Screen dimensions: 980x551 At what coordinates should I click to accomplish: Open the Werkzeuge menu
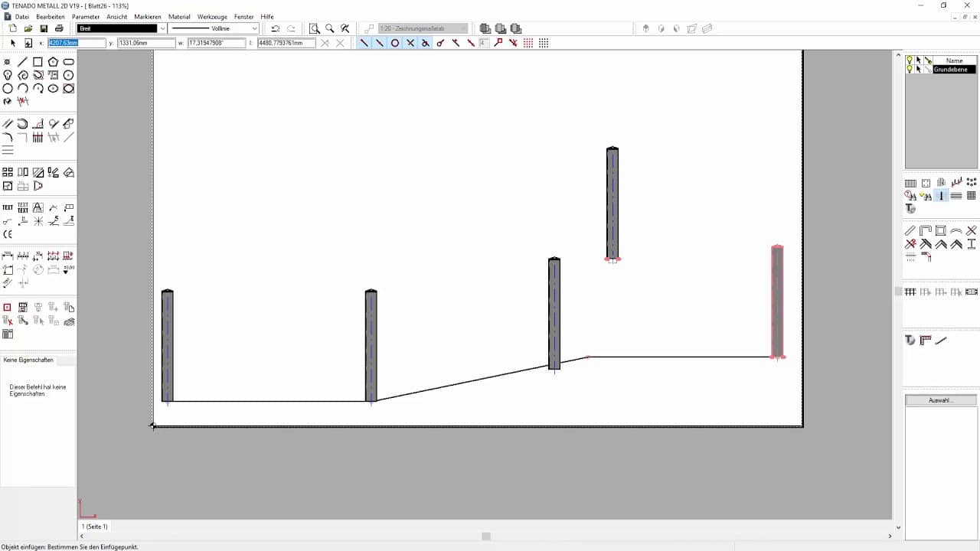point(213,17)
